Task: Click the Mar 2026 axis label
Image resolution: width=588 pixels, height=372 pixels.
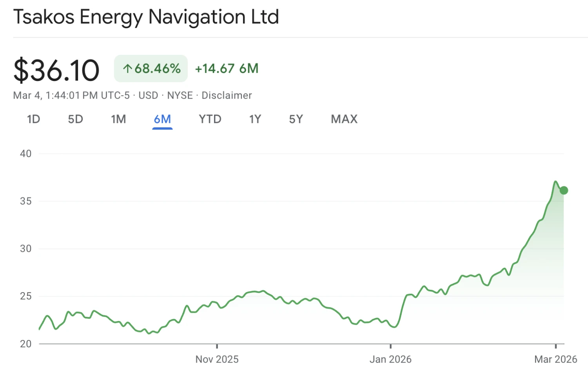Action: coord(555,359)
